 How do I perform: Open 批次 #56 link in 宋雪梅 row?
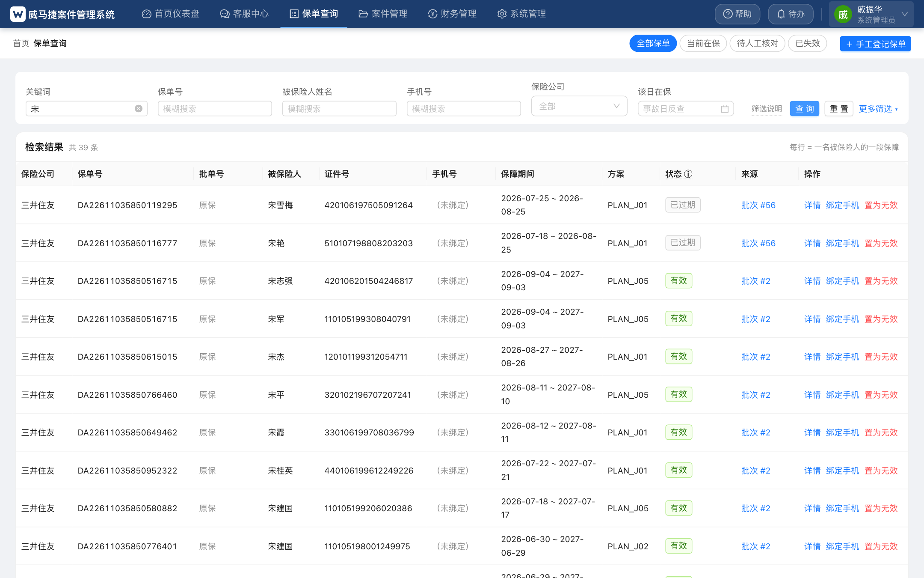coord(758,205)
